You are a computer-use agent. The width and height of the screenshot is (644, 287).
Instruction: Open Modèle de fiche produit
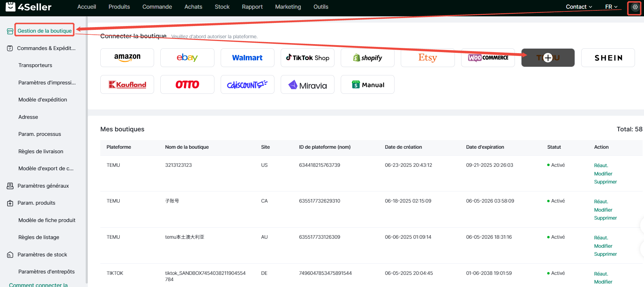[x=47, y=220]
